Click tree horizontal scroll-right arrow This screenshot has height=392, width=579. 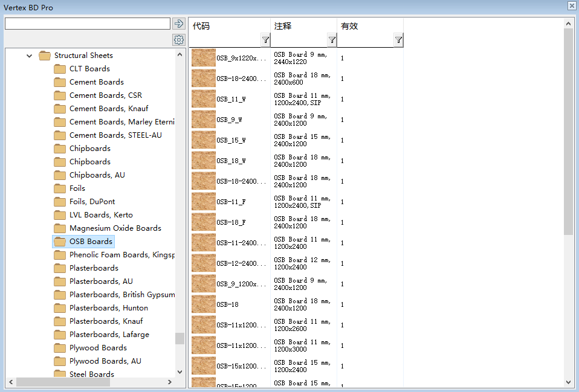pyautogui.click(x=169, y=382)
